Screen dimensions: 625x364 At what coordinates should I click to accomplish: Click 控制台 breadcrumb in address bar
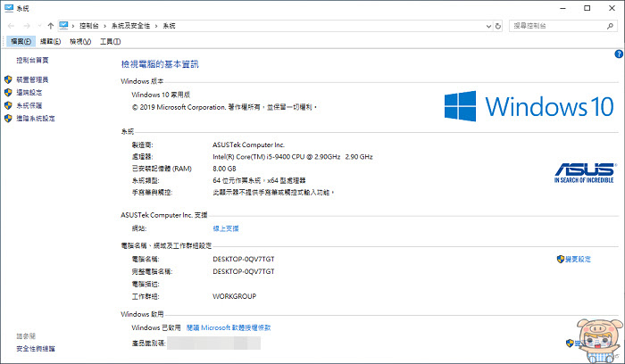coord(89,26)
